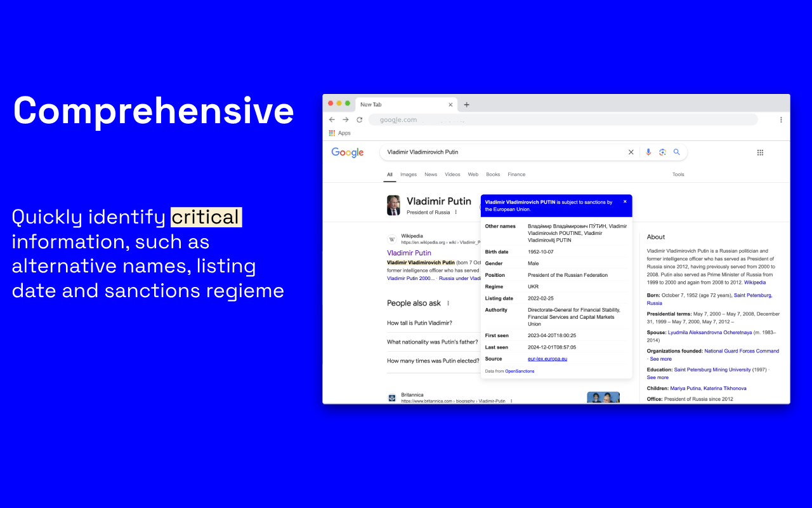Open Wikipedia link in About description
812x508 pixels.
[x=755, y=283]
